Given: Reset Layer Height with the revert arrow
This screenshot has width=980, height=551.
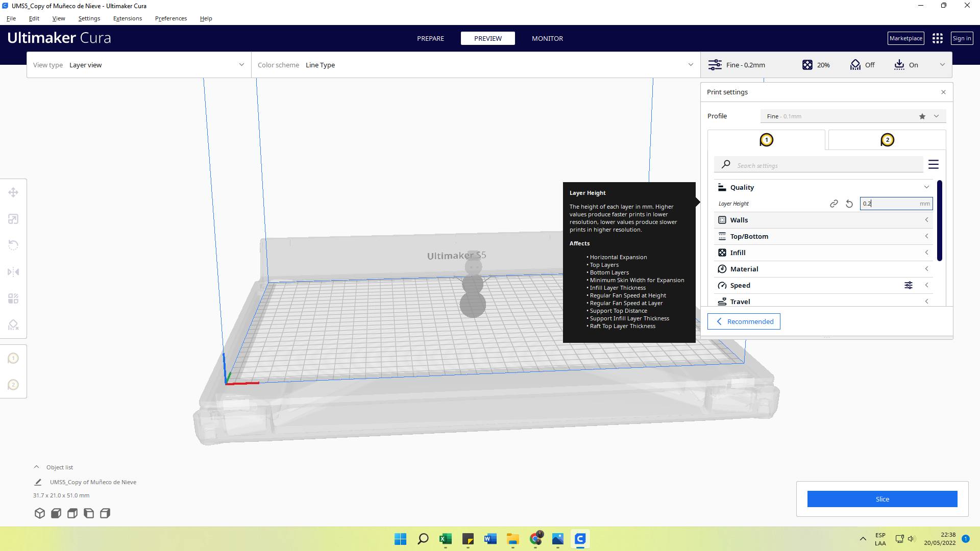Looking at the screenshot, I should click(x=849, y=204).
